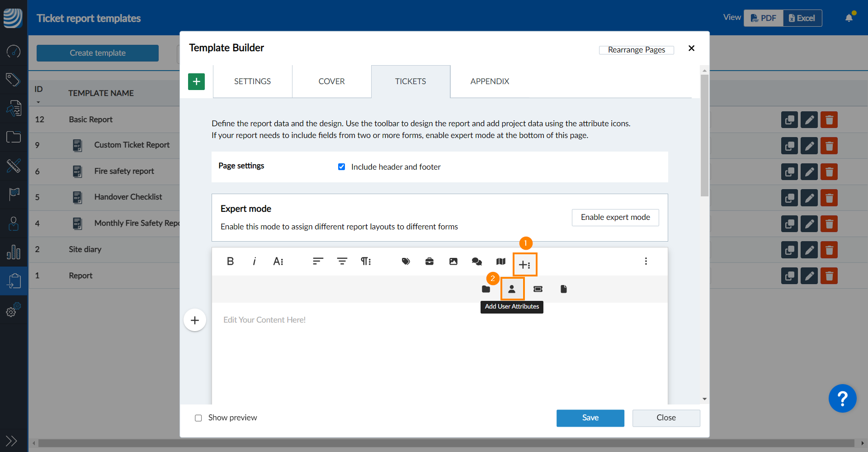
Task: Apply italic formatting in editor toolbar
Action: coord(255,262)
